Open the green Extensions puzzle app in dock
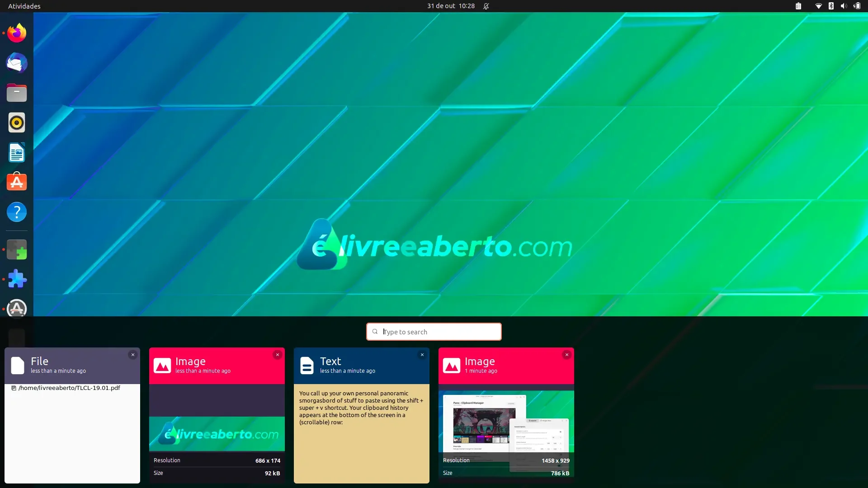 click(17, 249)
